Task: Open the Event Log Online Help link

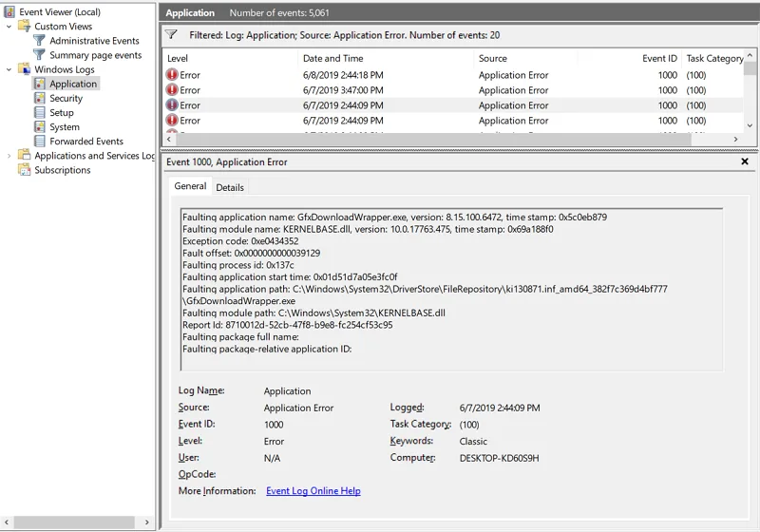Action: (x=313, y=491)
